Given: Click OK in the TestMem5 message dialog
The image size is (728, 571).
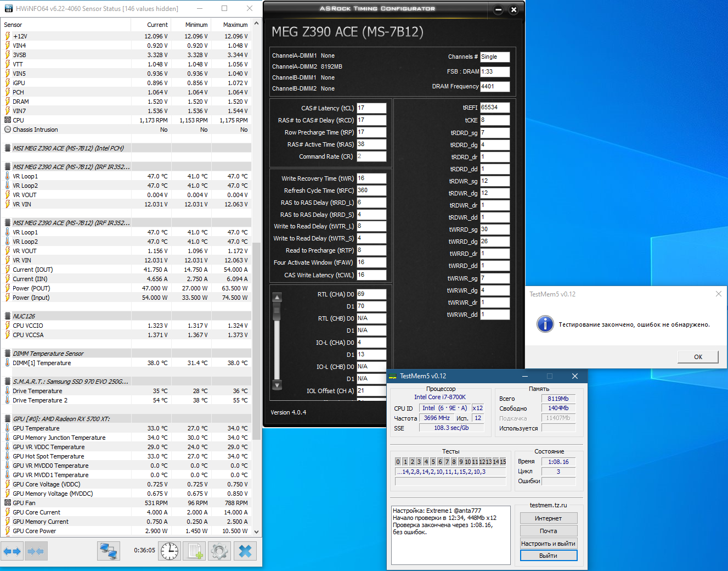Looking at the screenshot, I should click(698, 357).
